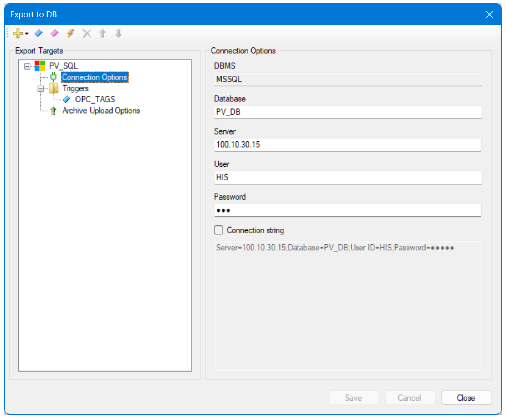The height and width of the screenshot is (420, 506).
Task: Click the lightning bolt toolbar icon
Action: pos(70,33)
